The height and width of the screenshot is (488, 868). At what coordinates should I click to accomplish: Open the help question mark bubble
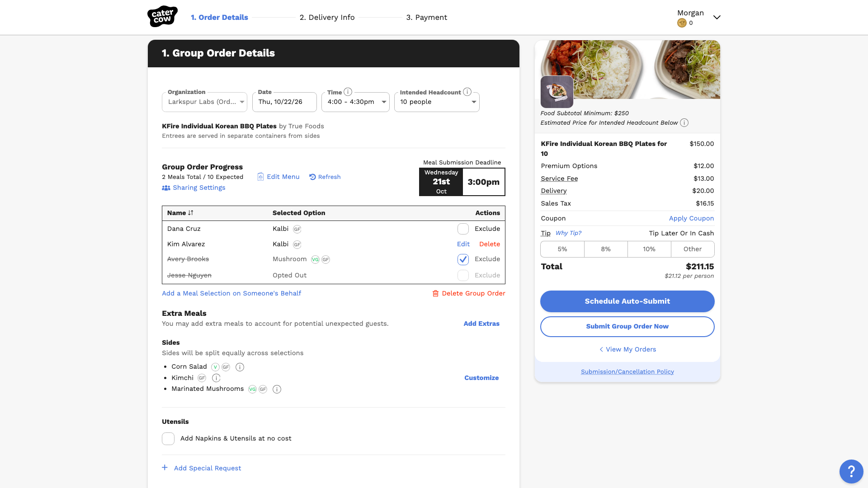(x=851, y=471)
